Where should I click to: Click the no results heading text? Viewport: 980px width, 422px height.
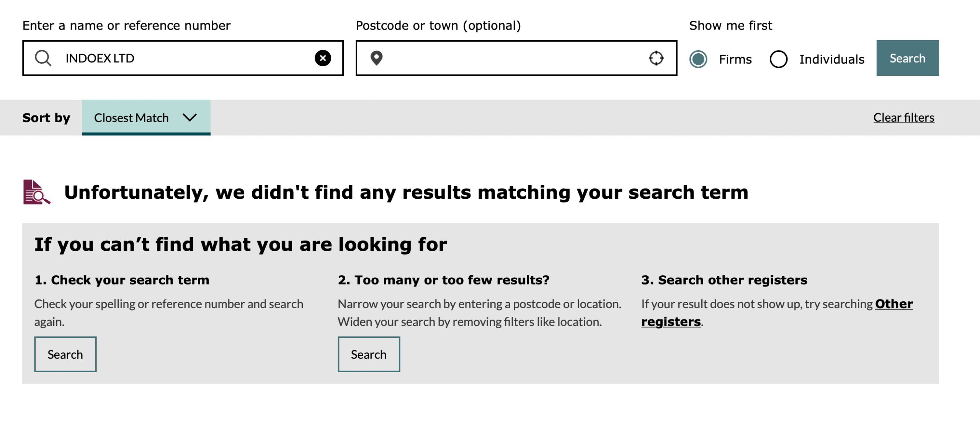[406, 192]
